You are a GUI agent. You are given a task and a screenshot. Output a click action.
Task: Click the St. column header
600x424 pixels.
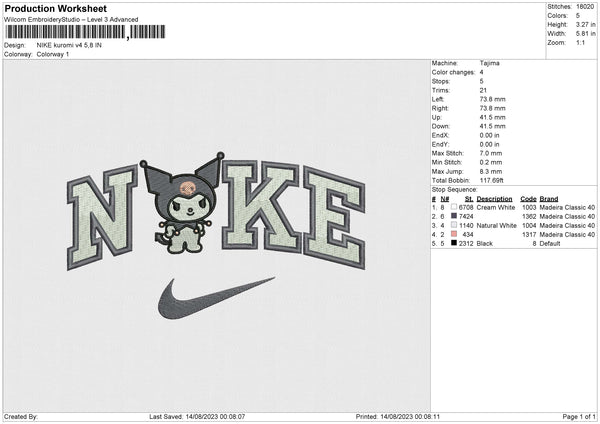pos(469,199)
